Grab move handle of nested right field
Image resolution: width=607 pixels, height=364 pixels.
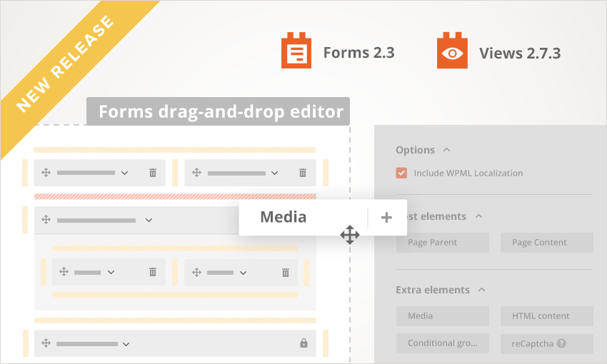pos(196,273)
